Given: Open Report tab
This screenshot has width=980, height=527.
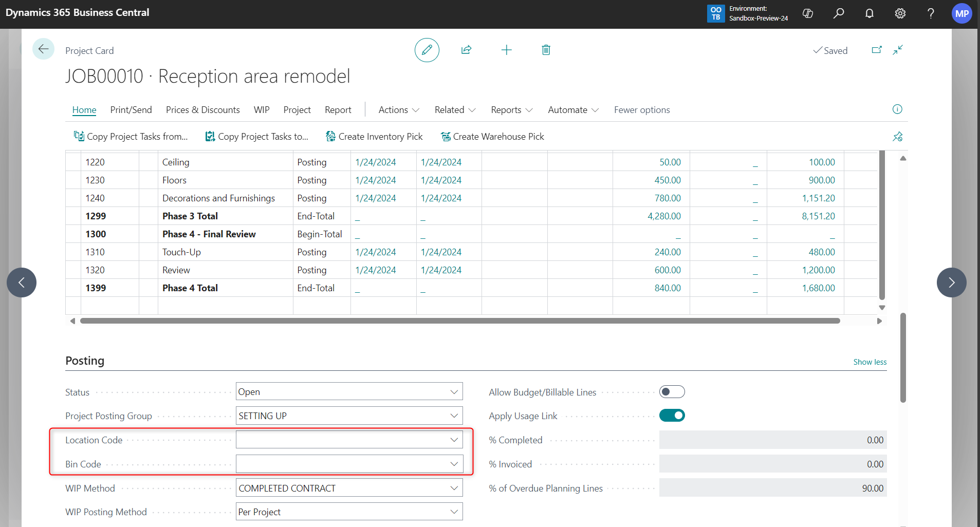Looking at the screenshot, I should click(338, 110).
